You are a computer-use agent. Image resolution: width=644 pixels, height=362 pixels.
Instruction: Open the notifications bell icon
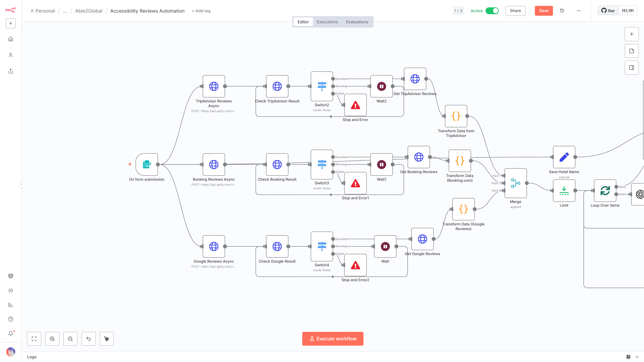[11, 334]
